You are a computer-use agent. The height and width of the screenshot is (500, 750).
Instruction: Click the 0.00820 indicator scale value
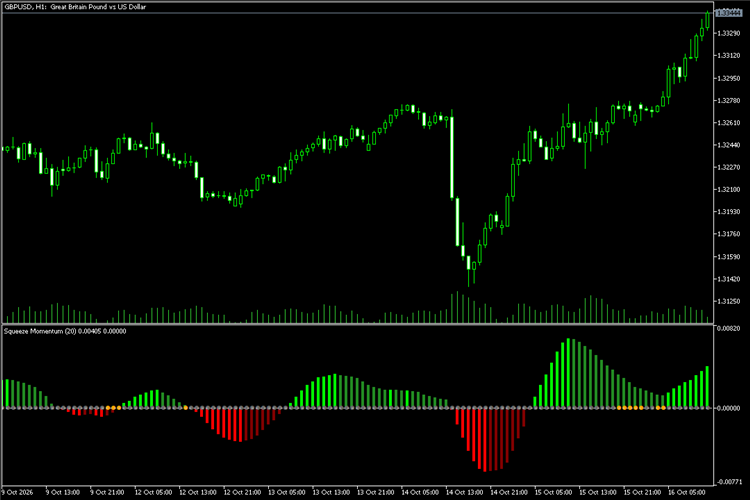[728, 328]
